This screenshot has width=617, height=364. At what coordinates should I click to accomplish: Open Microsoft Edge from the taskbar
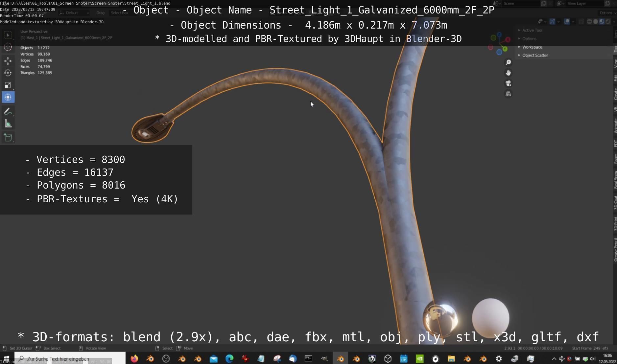pos(229,359)
